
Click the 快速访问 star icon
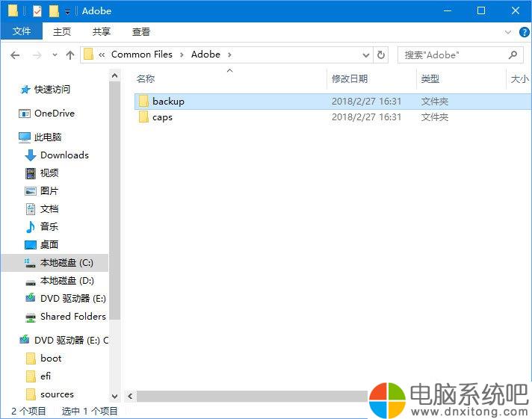[x=25, y=90]
